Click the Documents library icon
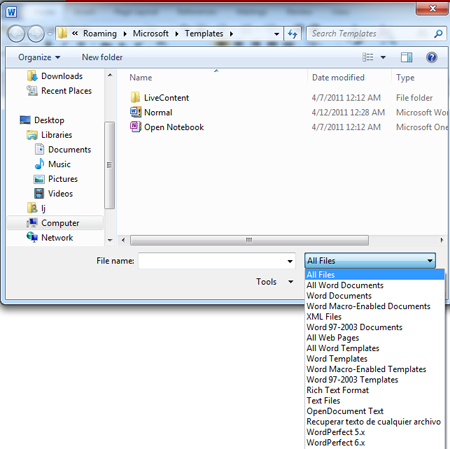This screenshot has height=449, width=450. pos(39,149)
